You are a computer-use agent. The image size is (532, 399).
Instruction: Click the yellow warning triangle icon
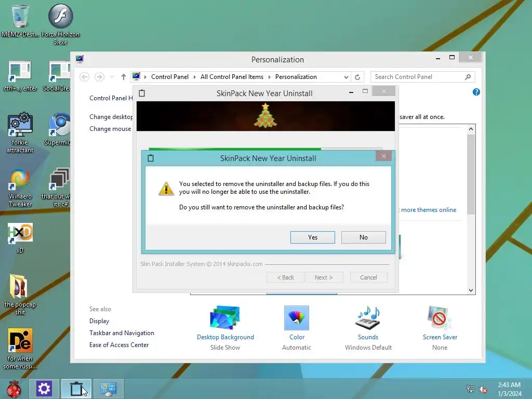(x=166, y=189)
